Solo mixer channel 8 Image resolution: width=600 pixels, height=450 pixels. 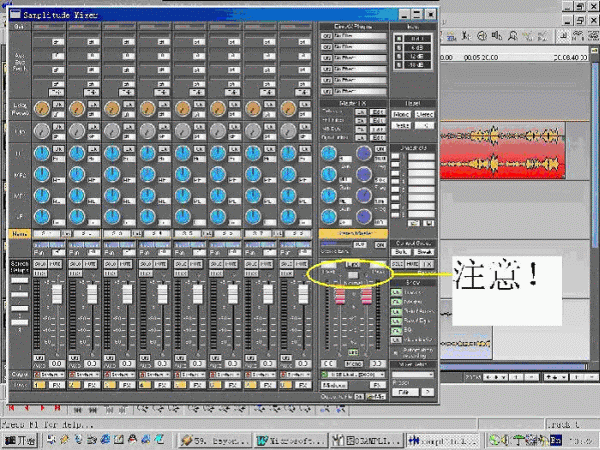pos(286,264)
